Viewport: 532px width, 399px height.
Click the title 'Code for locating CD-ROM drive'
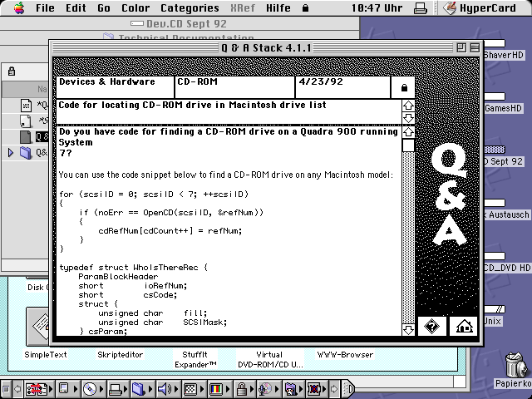[192, 105]
